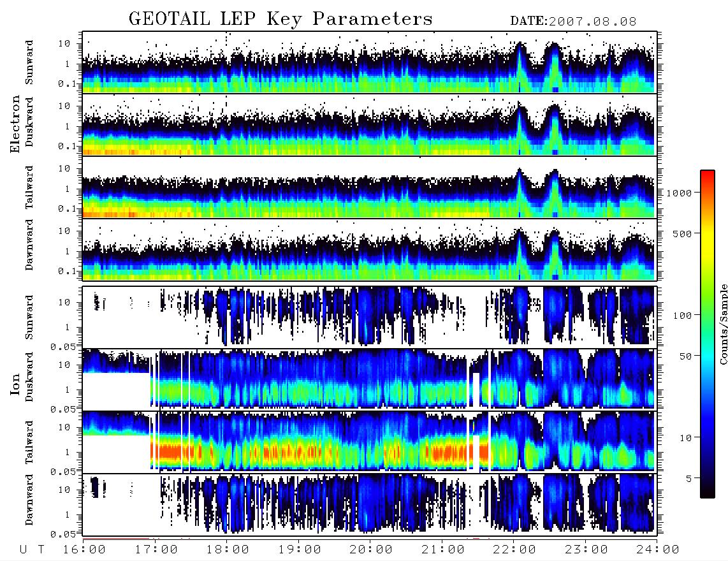Click the '0.05' tick of Ion Dawnward panel
The width and height of the screenshot is (728, 561).
(x=63, y=534)
